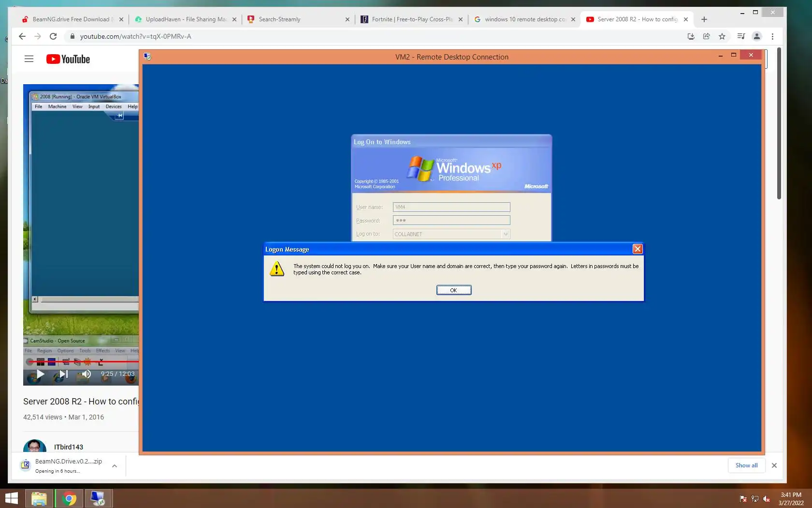Viewport: 812px width, 508px height.
Task: Click the Password field in Log On dialog
Action: pos(451,220)
